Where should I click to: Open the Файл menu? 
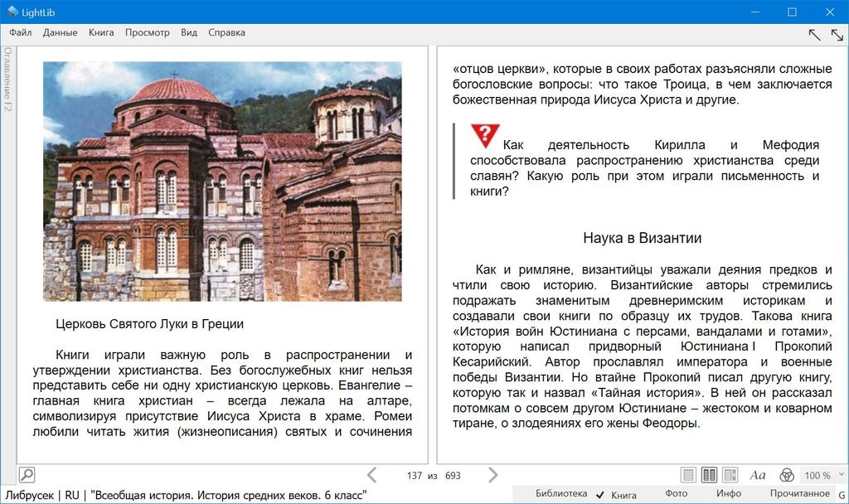pyautogui.click(x=21, y=33)
